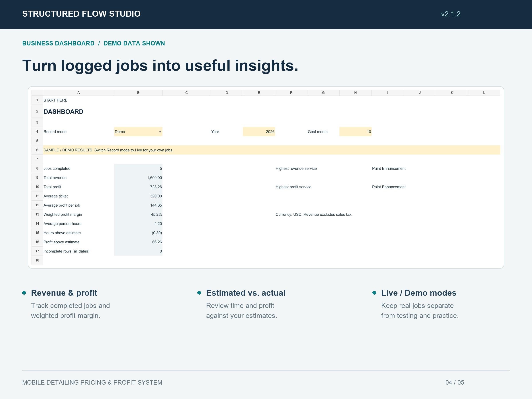Click the STRUCTURED FLOW STUDIO title
Screen dimensions: 532x399
81,14
